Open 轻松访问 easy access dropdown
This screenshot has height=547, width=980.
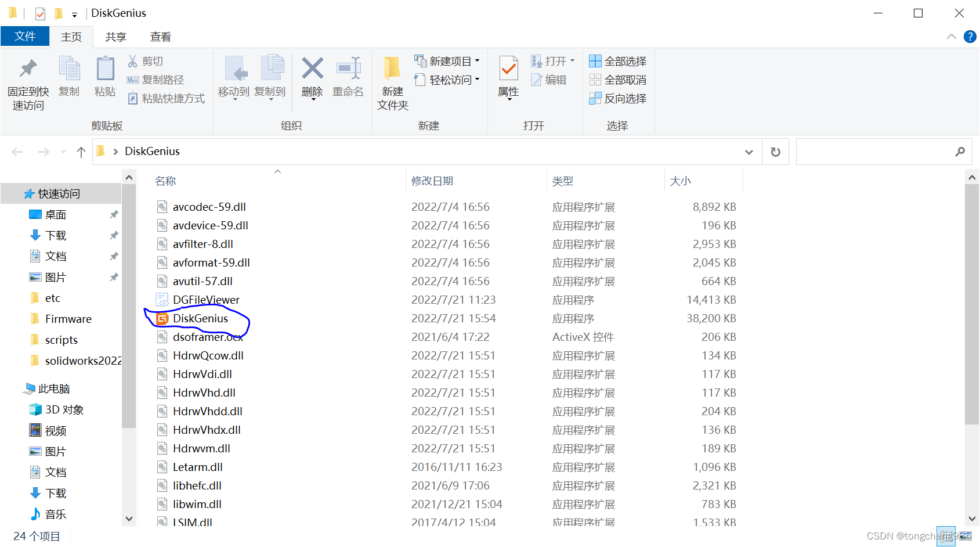(447, 80)
